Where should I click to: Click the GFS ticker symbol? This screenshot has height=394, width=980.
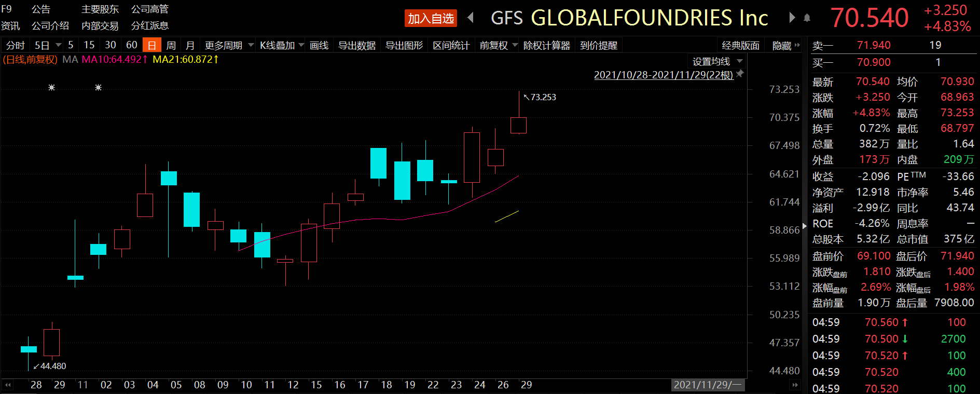pyautogui.click(x=507, y=18)
